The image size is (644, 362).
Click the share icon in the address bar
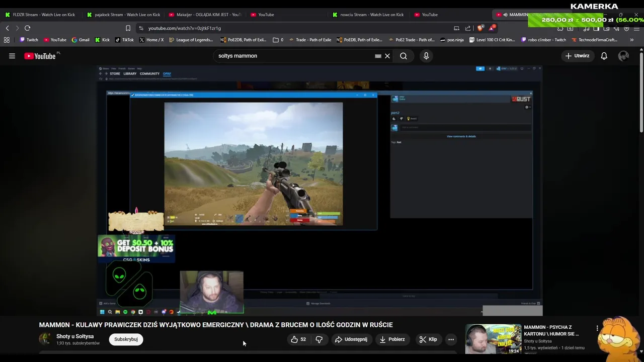468,28
